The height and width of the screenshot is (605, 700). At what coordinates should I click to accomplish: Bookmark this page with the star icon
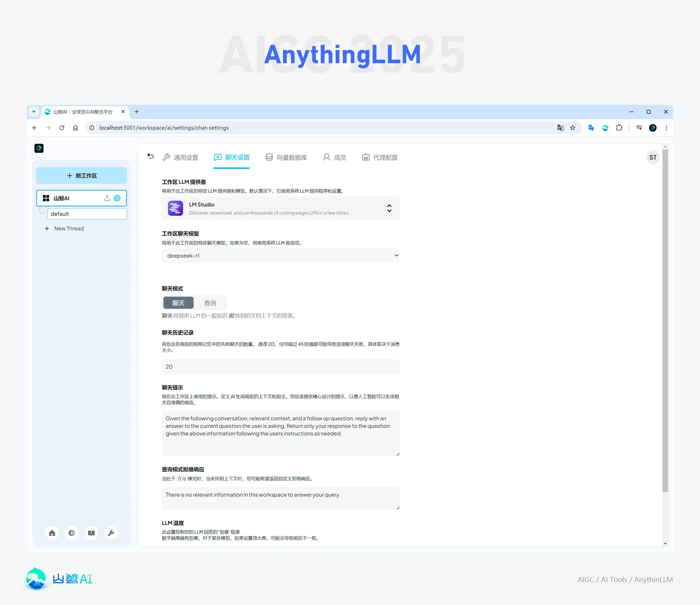tap(573, 128)
